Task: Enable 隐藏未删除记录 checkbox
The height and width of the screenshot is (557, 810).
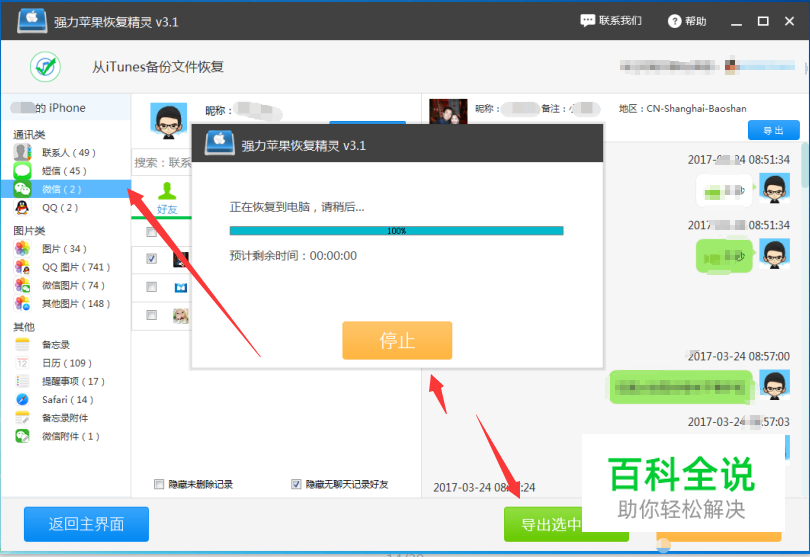Action: [159, 484]
